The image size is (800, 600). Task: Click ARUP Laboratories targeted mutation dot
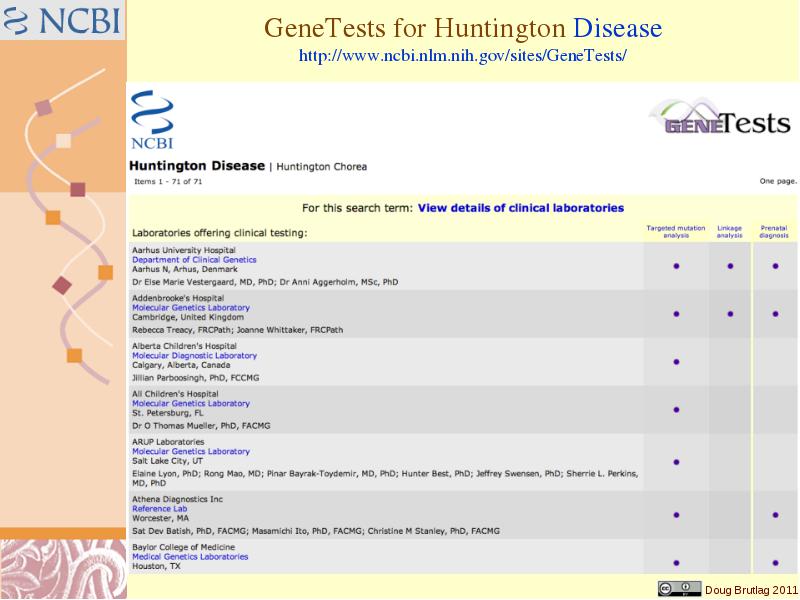(677, 462)
